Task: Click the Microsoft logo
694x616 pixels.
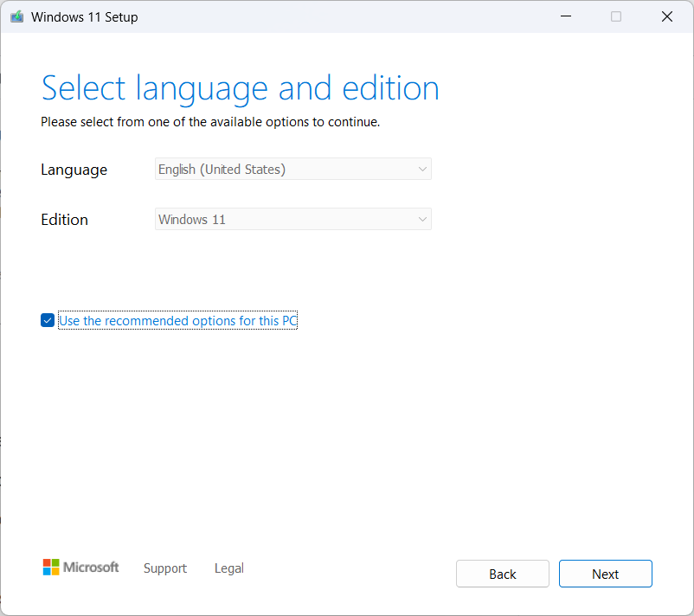Action: pos(80,567)
